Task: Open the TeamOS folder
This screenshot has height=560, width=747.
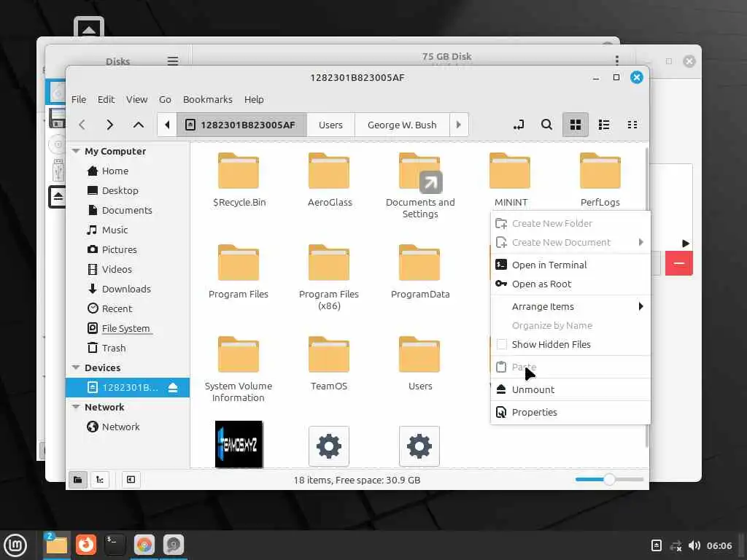Action: (329, 364)
